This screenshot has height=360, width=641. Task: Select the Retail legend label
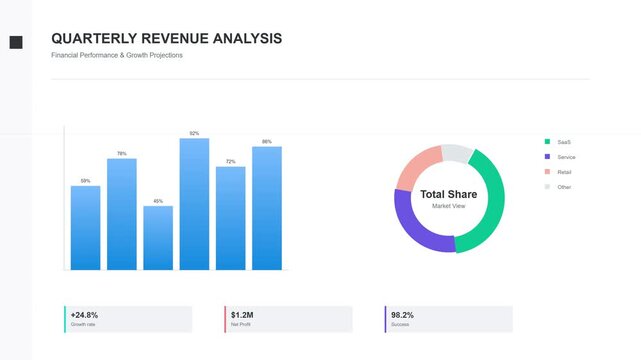coord(564,172)
